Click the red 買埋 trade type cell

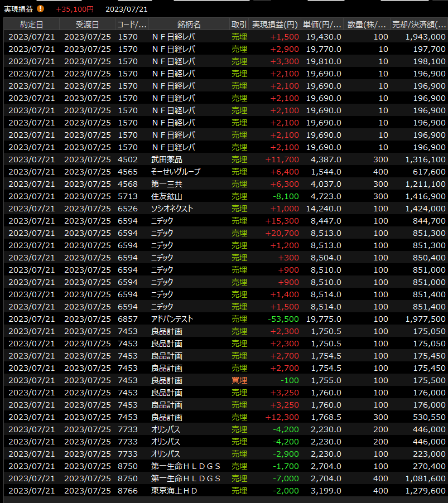click(x=239, y=380)
